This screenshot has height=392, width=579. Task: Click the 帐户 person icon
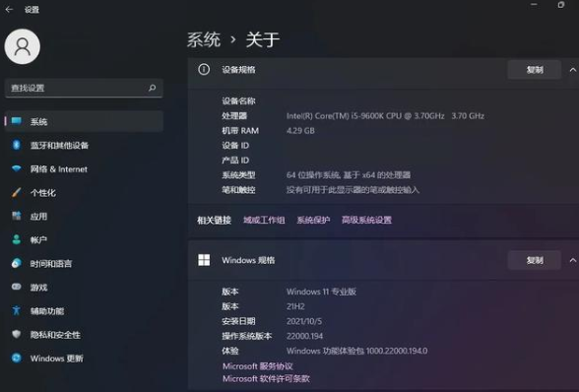click(16, 239)
